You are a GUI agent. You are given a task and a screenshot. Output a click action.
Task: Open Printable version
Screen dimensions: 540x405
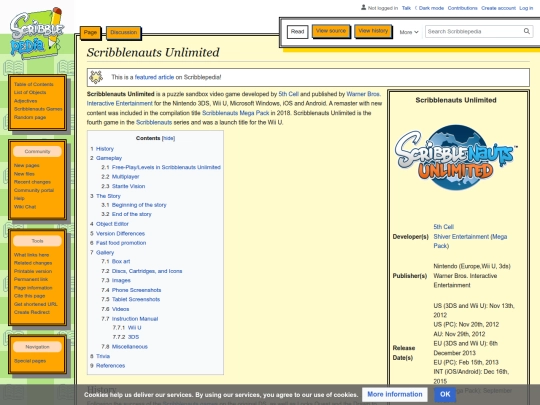pyautogui.click(x=33, y=271)
